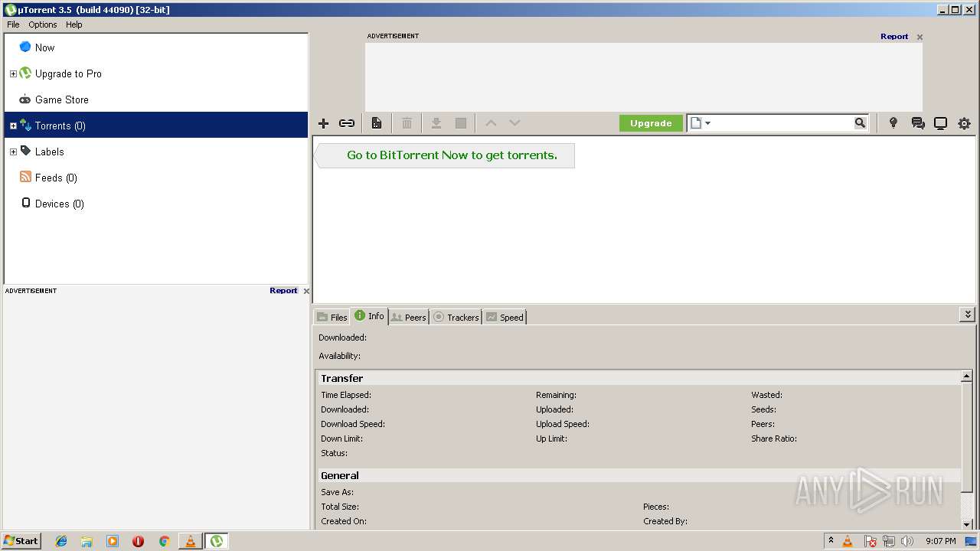Open the search provider dropdown arrow
Viewport: 980px width, 551px height.
click(x=707, y=123)
